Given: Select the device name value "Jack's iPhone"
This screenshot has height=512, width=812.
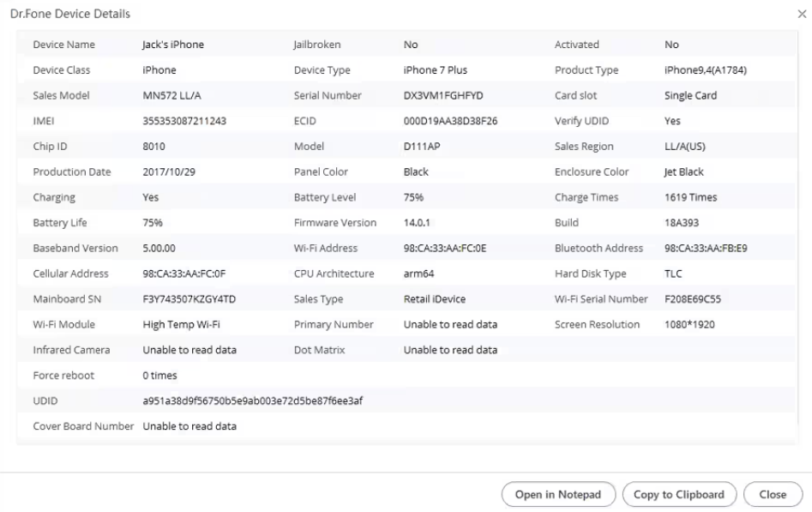Looking at the screenshot, I should point(173,45).
